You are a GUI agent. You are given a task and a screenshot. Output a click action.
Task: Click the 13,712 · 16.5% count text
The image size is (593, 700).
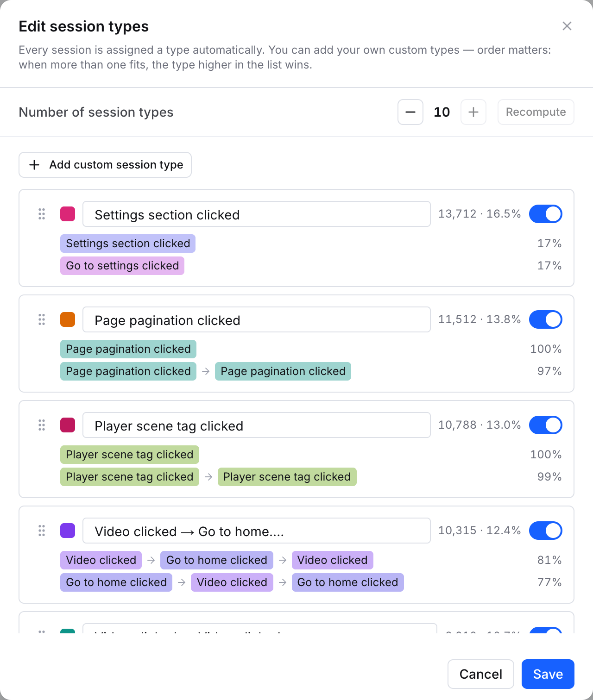479,214
